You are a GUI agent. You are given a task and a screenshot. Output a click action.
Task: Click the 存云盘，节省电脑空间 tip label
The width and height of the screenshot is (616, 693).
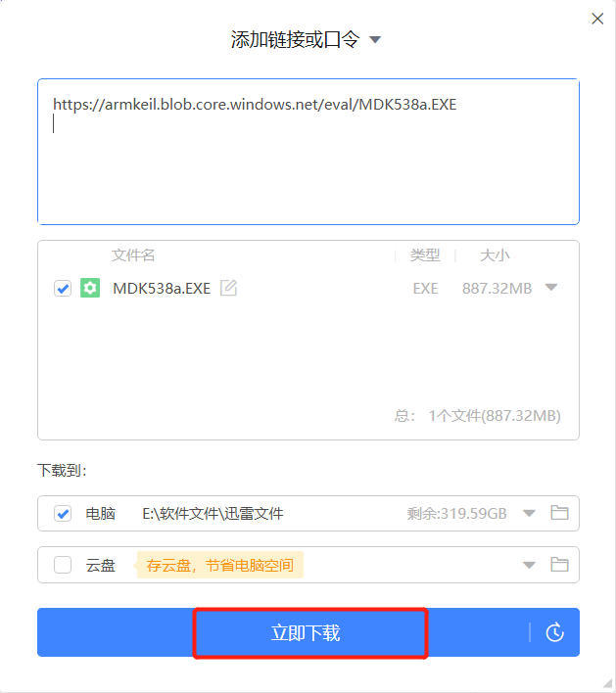coord(220,565)
